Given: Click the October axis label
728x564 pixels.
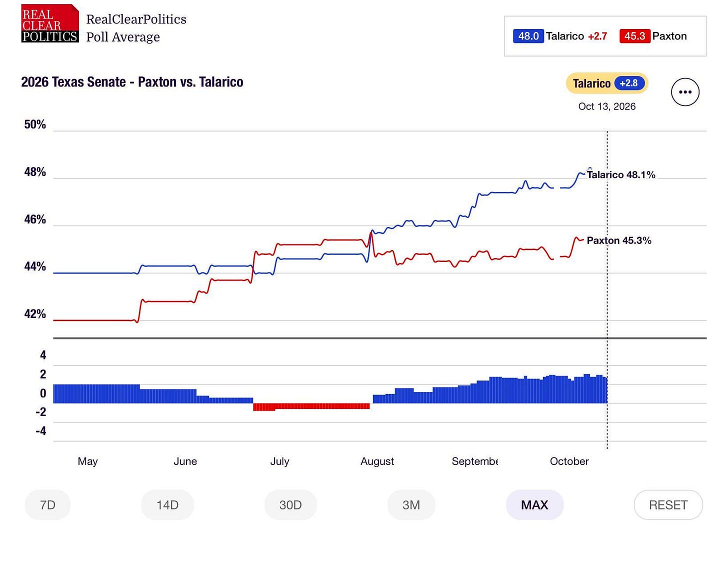Looking at the screenshot, I should [x=569, y=461].
